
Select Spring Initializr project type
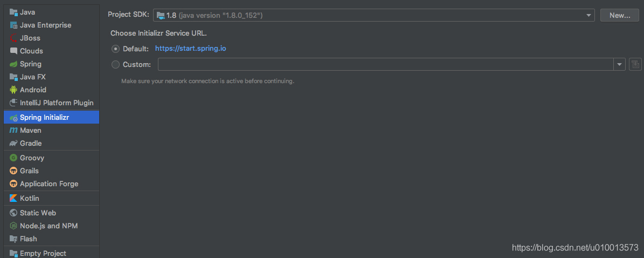tap(44, 117)
